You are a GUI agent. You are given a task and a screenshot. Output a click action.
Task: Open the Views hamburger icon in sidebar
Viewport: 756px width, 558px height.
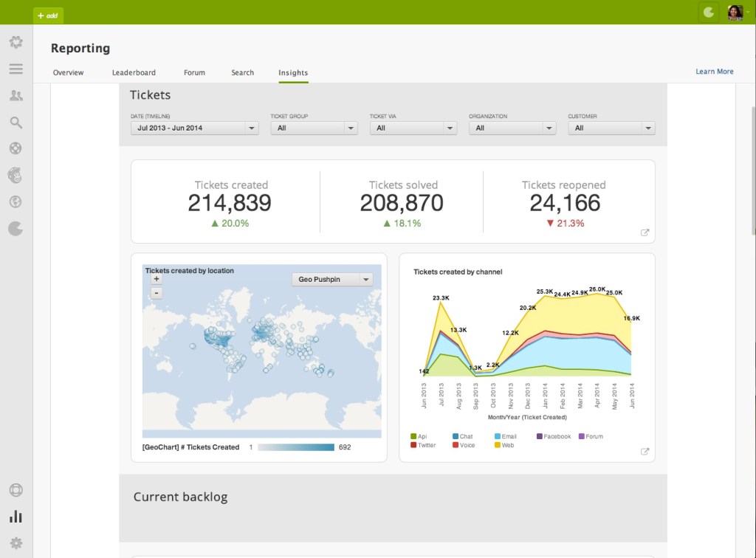point(16,69)
